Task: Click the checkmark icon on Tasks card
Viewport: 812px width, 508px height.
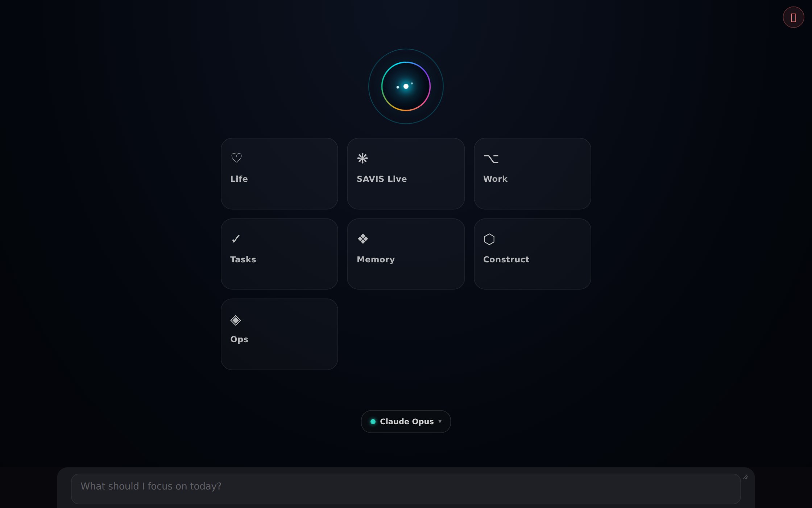Action: [236, 239]
